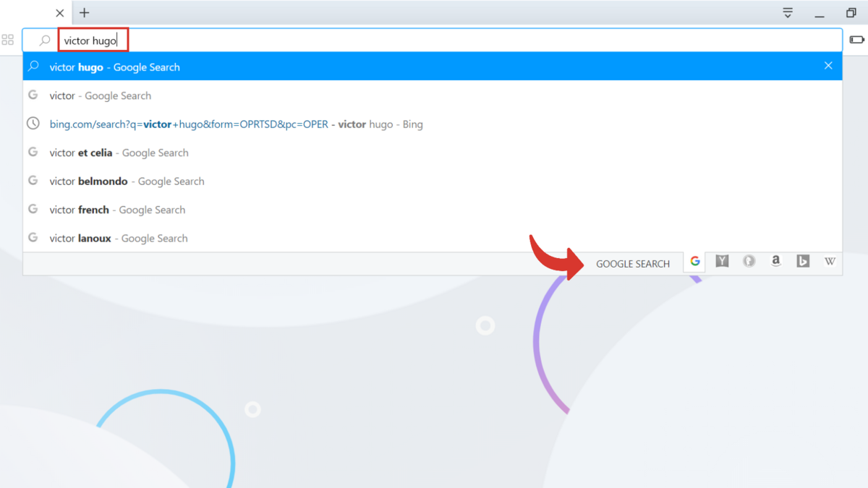This screenshot has width=868, height=488.
Task: Click the battery saver icon
Action: point(857,40)
